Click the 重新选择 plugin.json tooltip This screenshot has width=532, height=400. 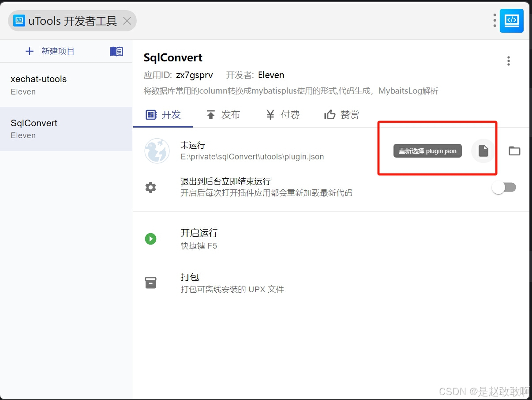427,151
